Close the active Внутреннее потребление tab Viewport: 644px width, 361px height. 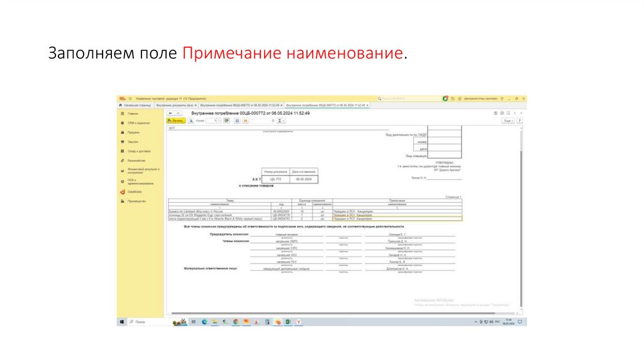pos(367,106)
